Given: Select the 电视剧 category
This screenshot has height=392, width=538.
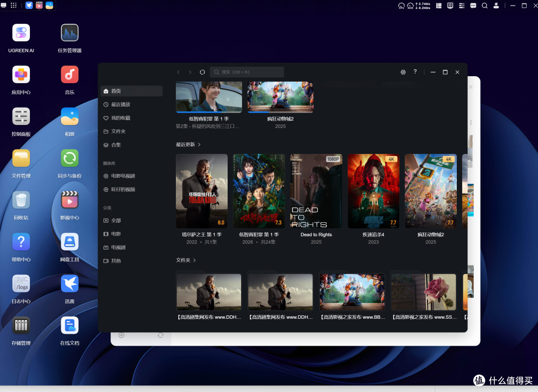Looking at the screenshot, I should point(132,247).
